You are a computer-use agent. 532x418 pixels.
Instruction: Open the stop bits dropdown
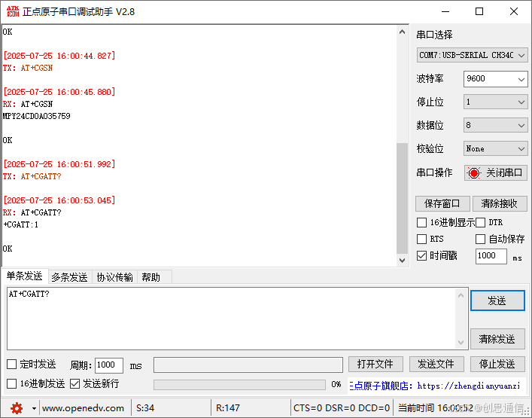[x=495, y=102]
